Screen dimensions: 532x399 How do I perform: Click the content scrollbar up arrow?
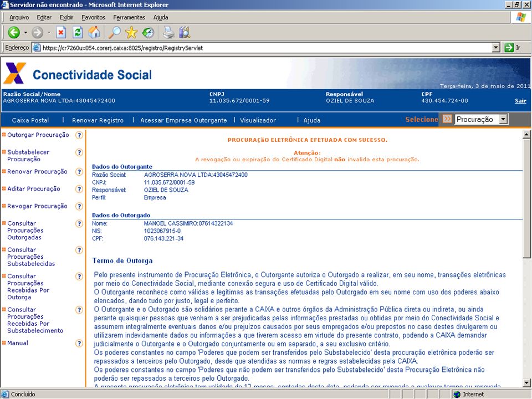click(x=526, y=134)
